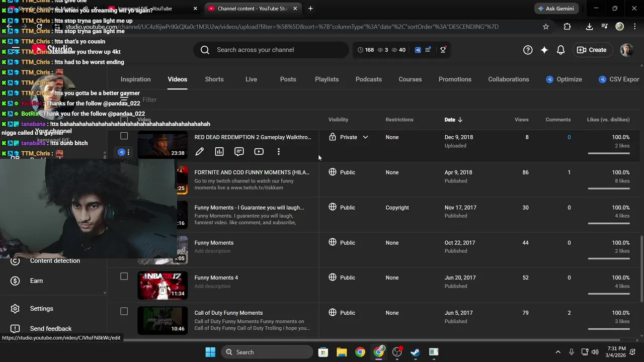Click Ask Gemini button
The height and width of the screenshot is (362, 644).
tap(556, 9)
